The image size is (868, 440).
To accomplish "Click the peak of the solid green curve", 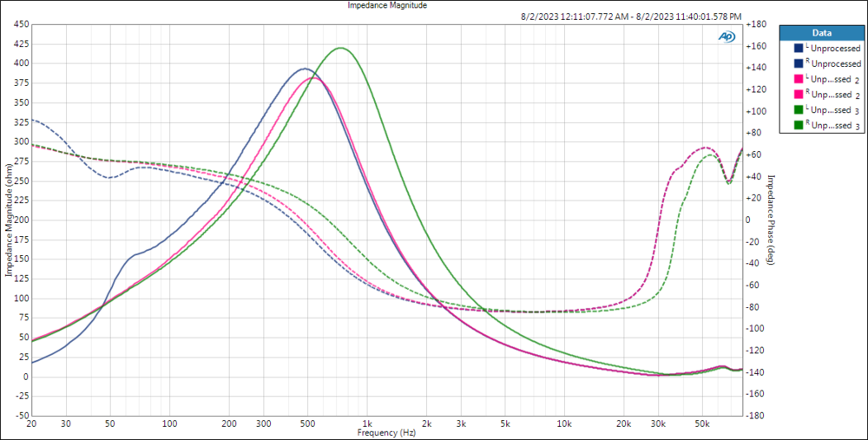I will pyautogui.click(x=341, y=48).
